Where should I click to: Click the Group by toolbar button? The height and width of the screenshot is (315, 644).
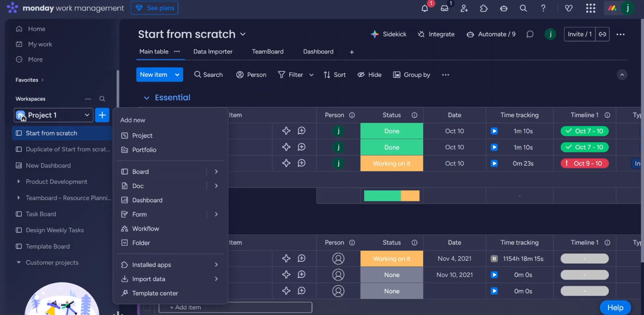click(412, 75)
